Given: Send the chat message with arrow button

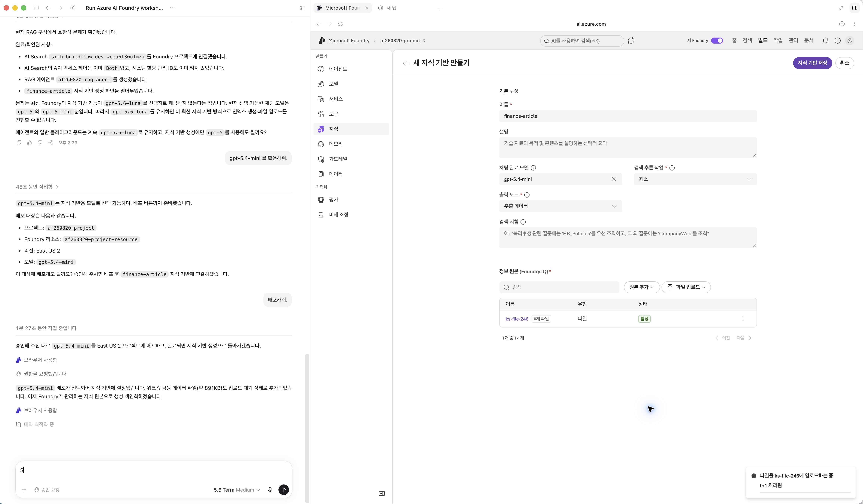Looking at the screenshot, I should click(x=284, y=490).
